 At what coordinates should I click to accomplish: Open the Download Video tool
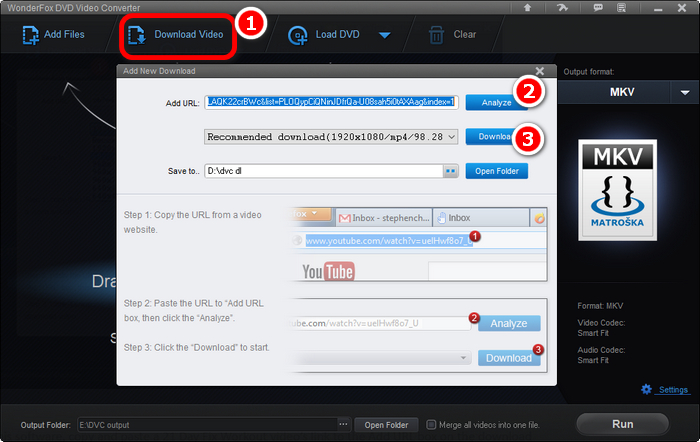click(x=176, y=35)
